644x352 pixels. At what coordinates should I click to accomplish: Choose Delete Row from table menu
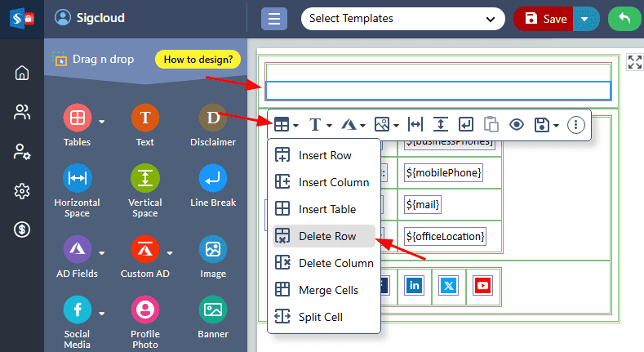pyautogui.click(x=324, y=236)
